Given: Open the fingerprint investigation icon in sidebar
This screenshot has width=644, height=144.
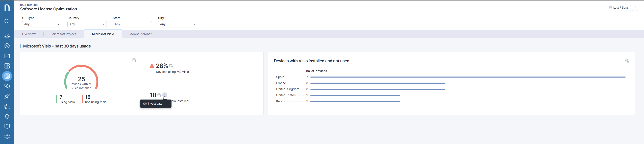Looking at the screenshot, I should tap(7, 106).
